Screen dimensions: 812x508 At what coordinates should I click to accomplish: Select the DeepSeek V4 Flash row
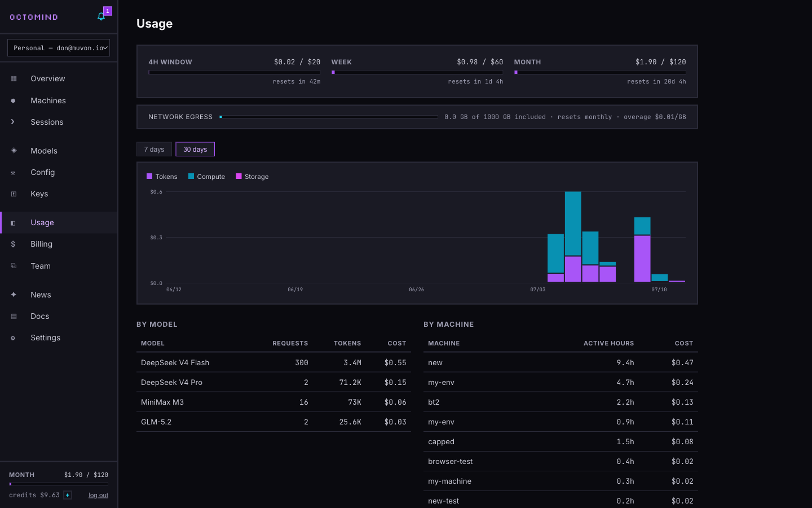click(x=273, y=362)
